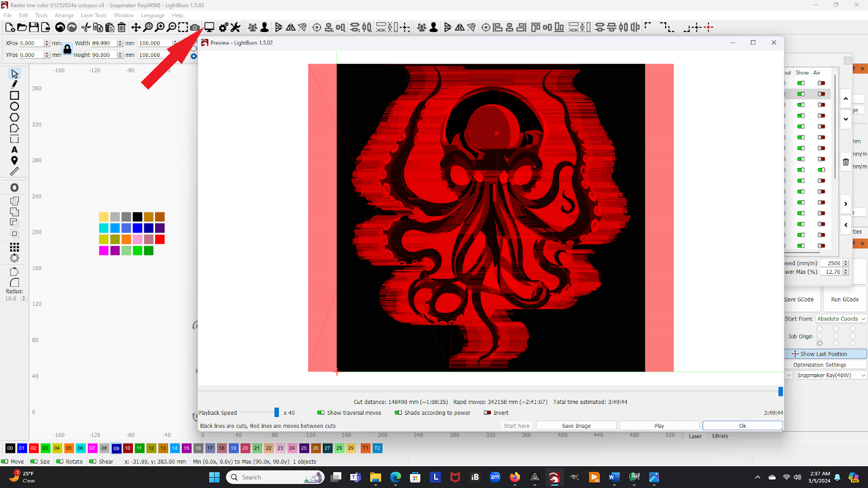868x488 pixels.
Task: Redo the last undone action
Action: [x=72, y=27]
